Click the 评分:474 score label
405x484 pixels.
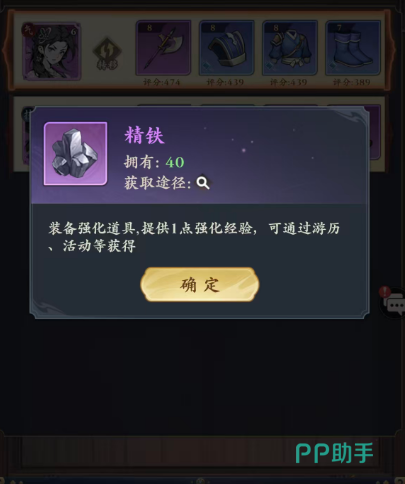[x=162, y=82]
